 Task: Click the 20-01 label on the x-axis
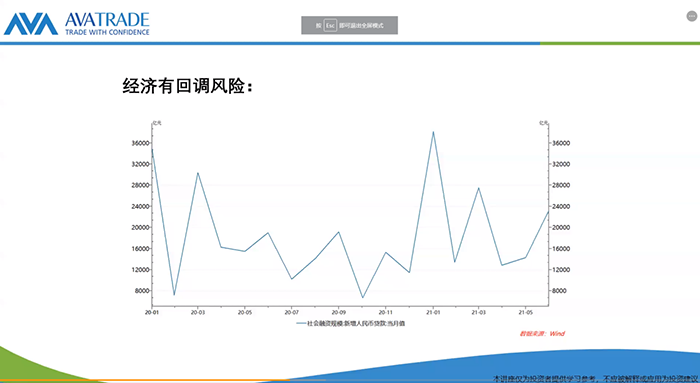[x=152, y=312]
